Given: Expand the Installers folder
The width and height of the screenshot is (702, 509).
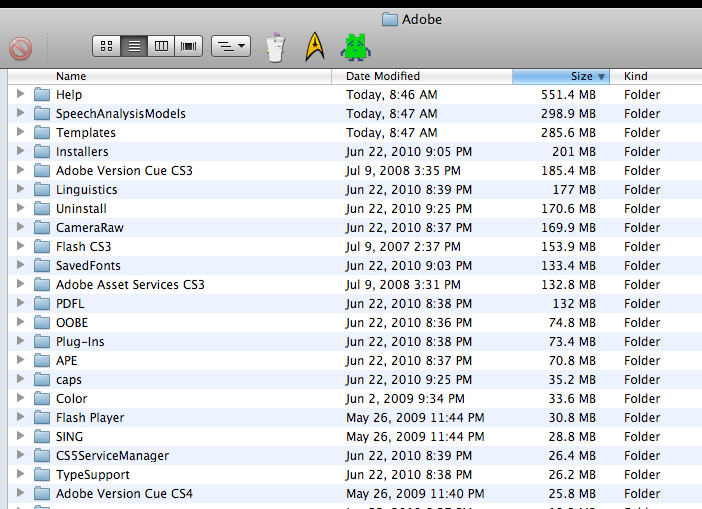Looking at the screenshot, I should coord(20,151).
